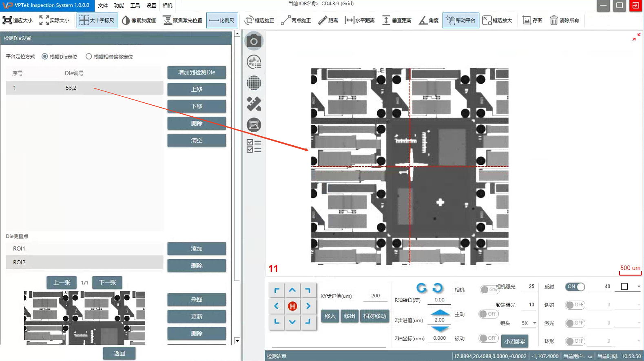Select 根据相对偏移定位 radio option
644x361 pixels.
pyautogui.click(x=89, y=57)
